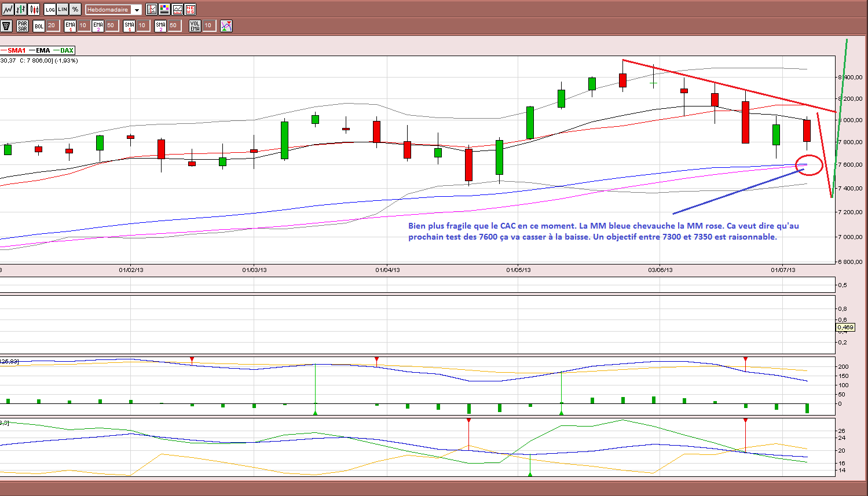This screenshot has height=496, width=868.
Task: Click the signals crossover icon in toolbar
Action: [x=226, y=26]
